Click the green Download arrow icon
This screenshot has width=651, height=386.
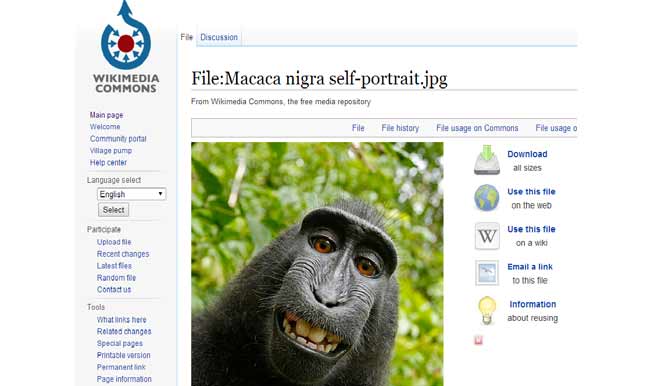487,160
